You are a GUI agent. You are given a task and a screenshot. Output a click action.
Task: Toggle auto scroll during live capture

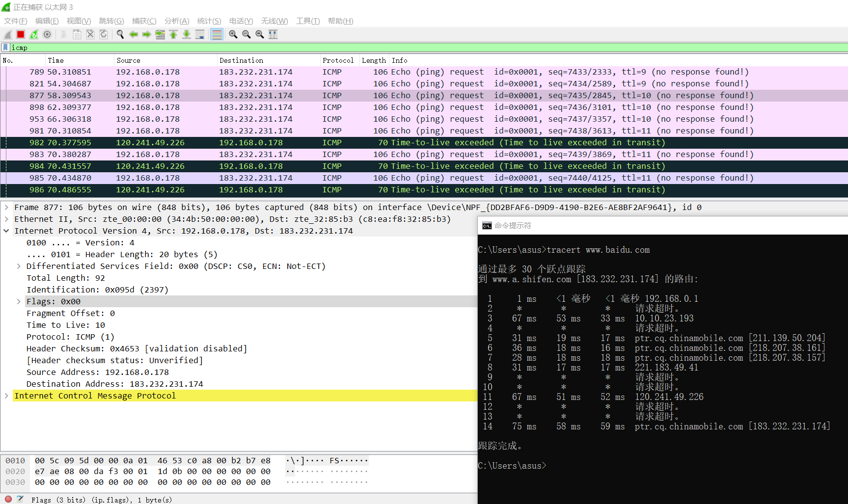click(200, 34)
